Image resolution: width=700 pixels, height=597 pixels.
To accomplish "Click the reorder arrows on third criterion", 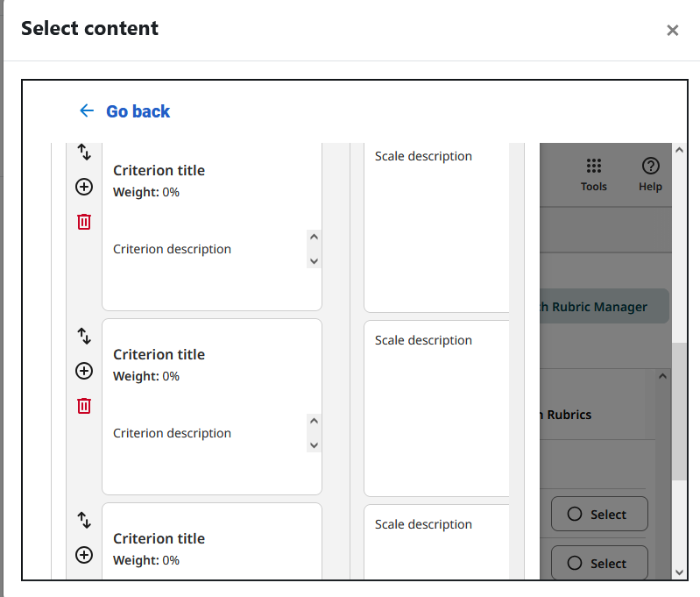I will click(84, 520).
